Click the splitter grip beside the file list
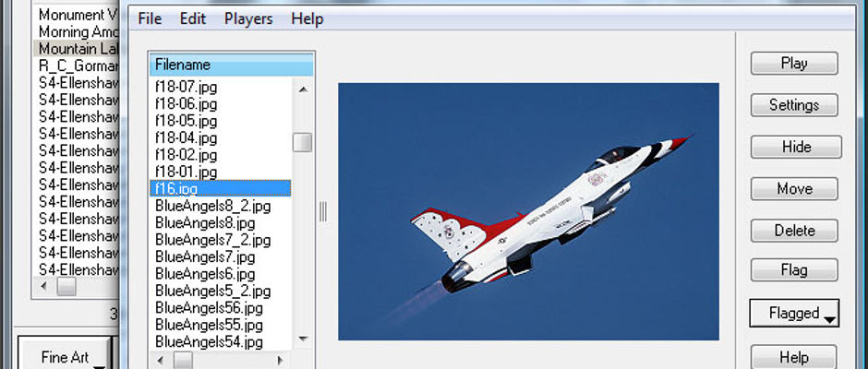The image size is (868, 369). pos(323,212)
